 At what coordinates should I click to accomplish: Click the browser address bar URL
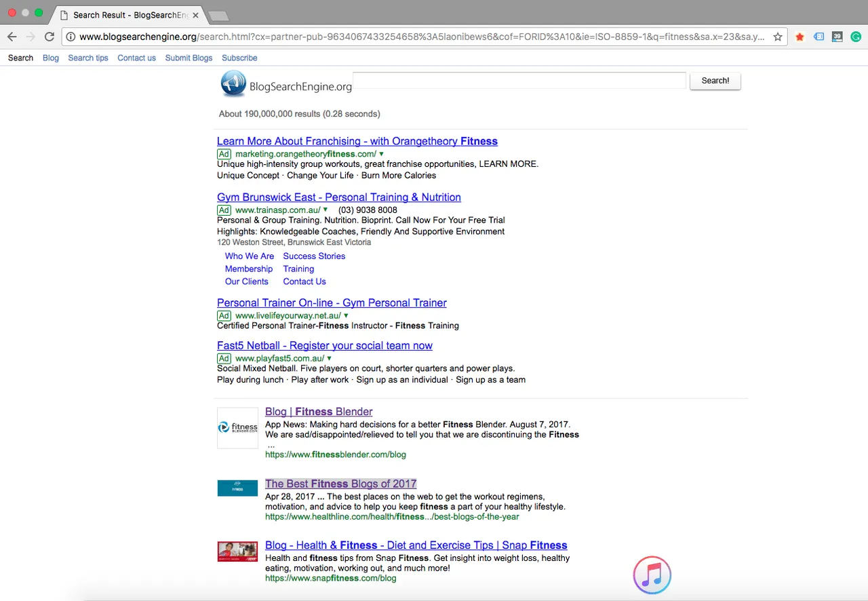click(x=420, y=37)
